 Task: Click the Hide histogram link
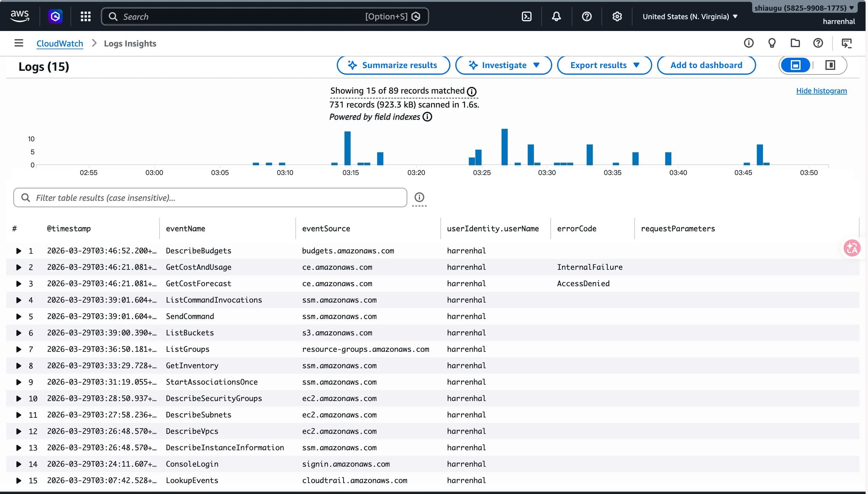coord(821,91)
